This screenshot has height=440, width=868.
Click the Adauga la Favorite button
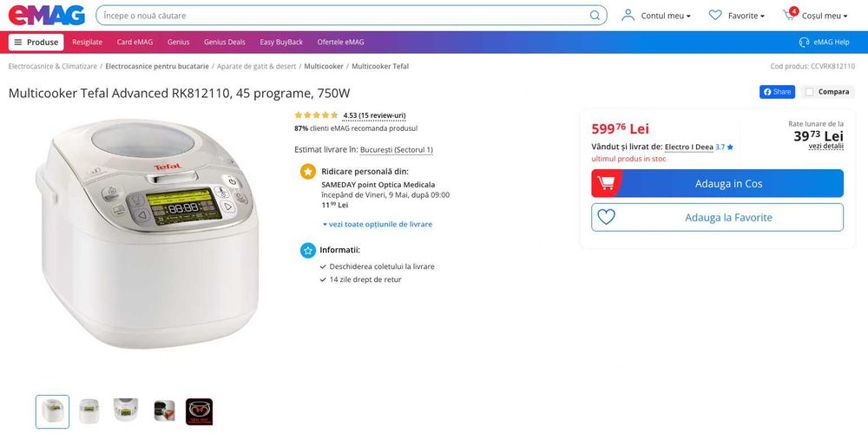point(717,218)
